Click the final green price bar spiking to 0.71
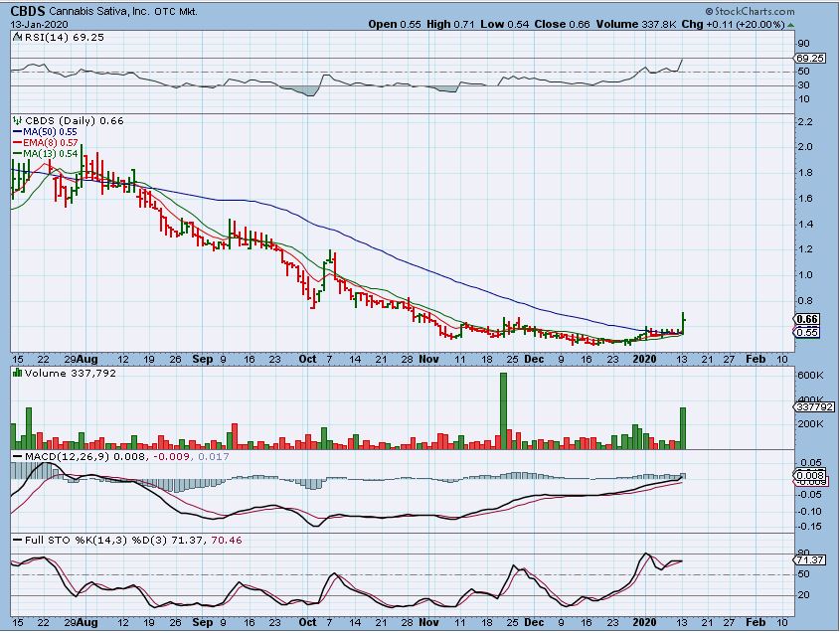 [x=684, y=323]
